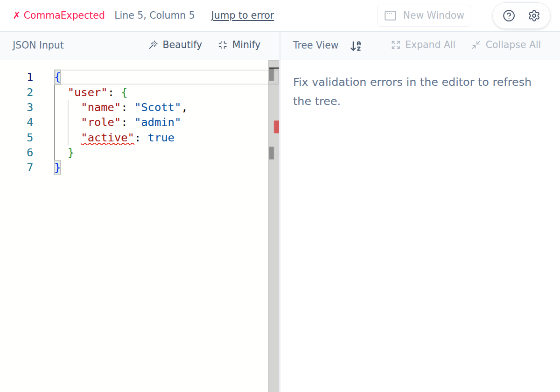Click the Collapse All icon
This screenshot has width=560, height=392.
[476, 45]
